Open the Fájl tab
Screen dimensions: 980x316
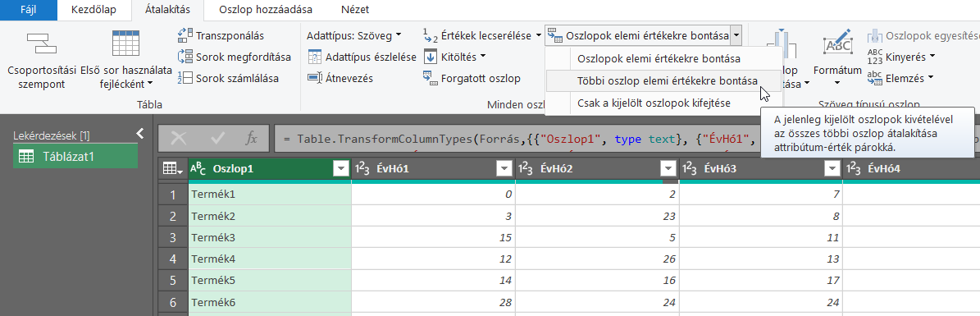(28, 10)
